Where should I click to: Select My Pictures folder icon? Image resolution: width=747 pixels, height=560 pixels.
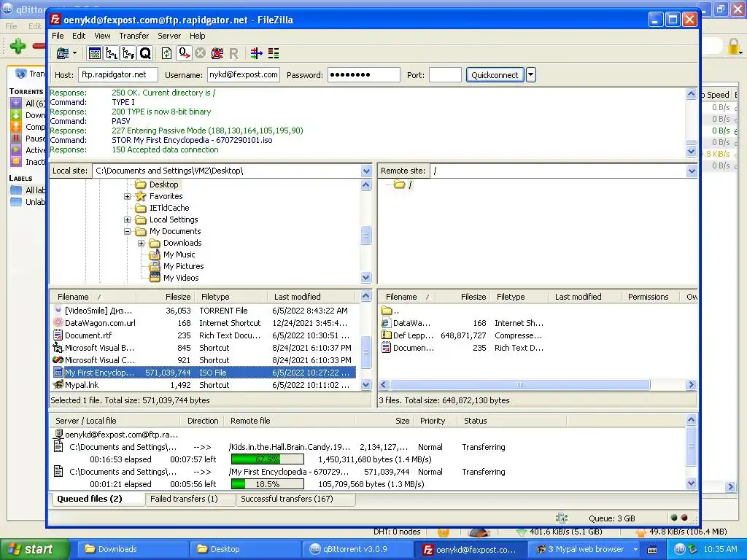pos(154,266)
